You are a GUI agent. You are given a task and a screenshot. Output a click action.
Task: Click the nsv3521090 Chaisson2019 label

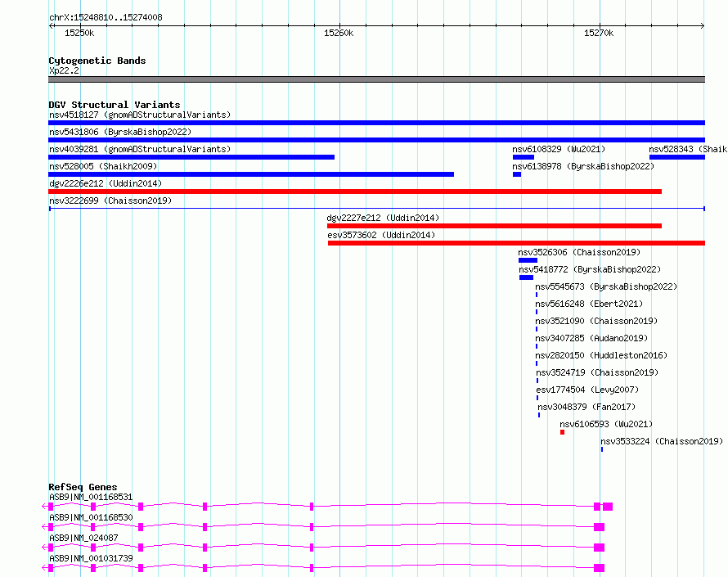(x=596, y=321)
